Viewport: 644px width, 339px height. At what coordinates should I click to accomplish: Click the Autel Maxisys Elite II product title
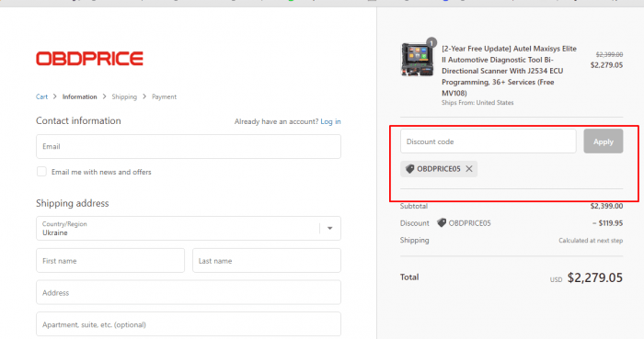tap(510, 71)
